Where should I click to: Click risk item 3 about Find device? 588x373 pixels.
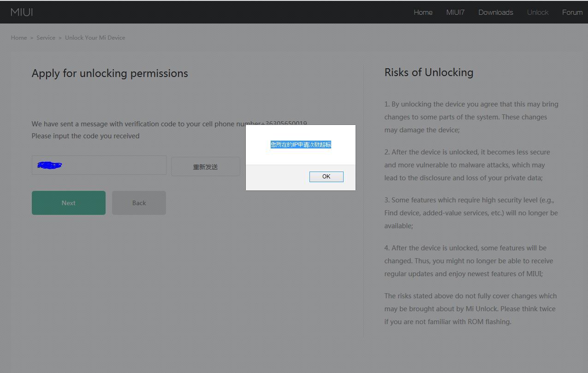[471, 213]
